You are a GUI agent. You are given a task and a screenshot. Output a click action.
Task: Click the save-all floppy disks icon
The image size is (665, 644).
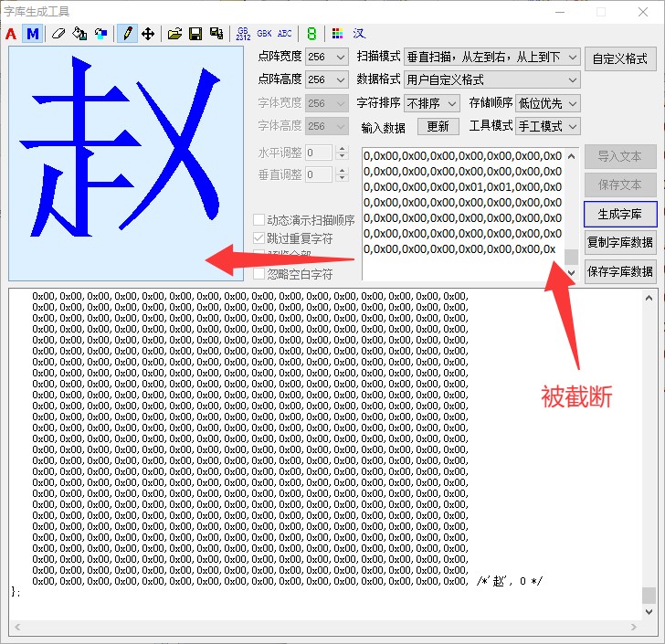tap(216, 34)
